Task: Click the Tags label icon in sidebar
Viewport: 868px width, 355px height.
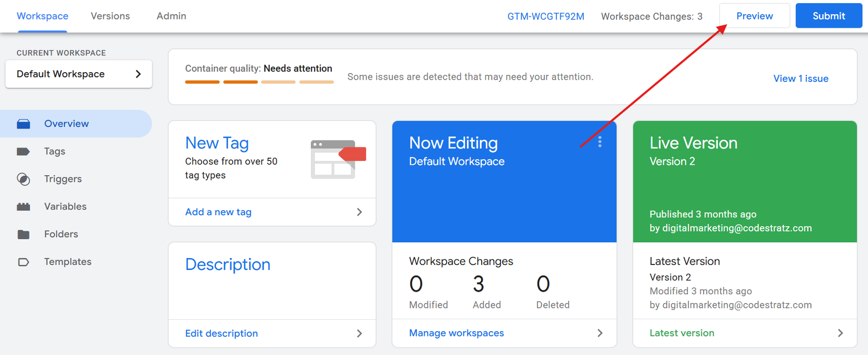Action: (x=23, y=152)
